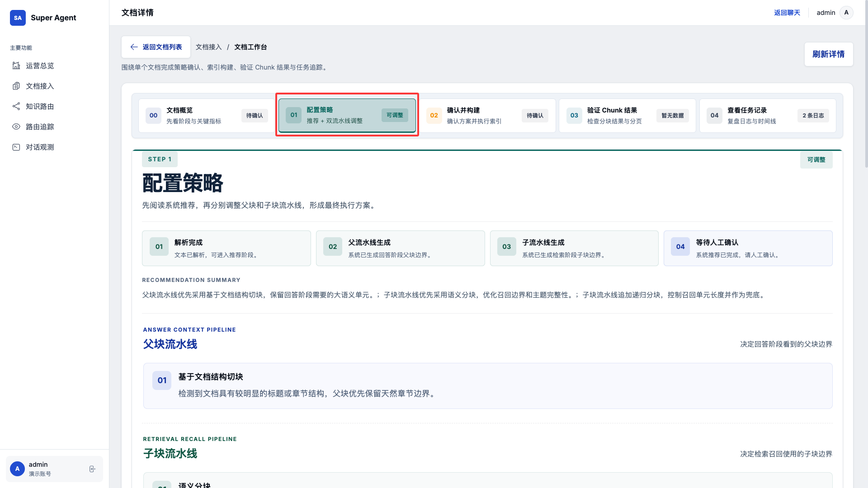
Task: Click the 知识路由 share-node icon
Action: pyautogui.click(x=16, y=107)
